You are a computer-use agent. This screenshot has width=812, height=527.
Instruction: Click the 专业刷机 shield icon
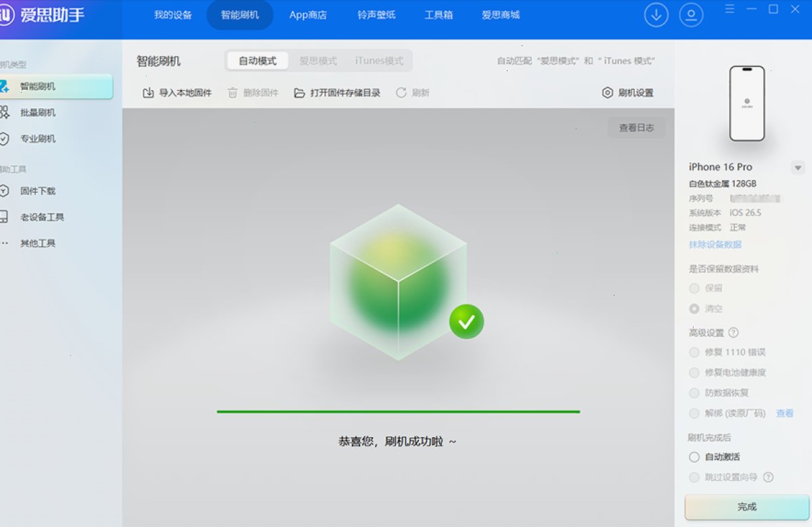(4, 139)
